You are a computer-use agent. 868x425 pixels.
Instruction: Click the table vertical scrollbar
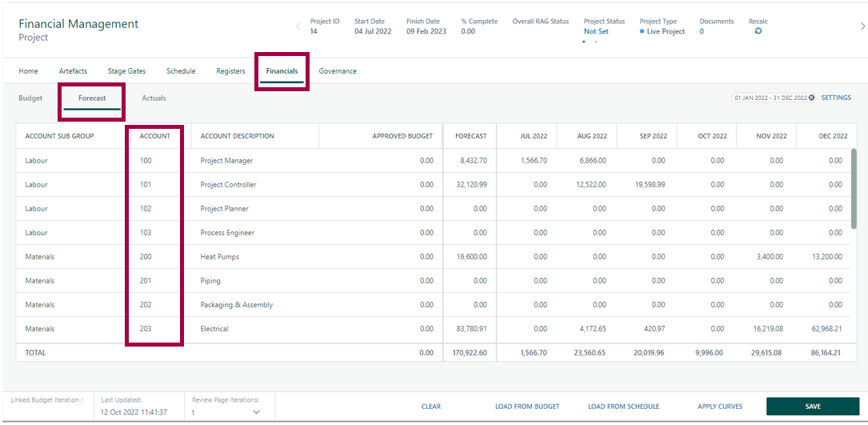point(854,188)
